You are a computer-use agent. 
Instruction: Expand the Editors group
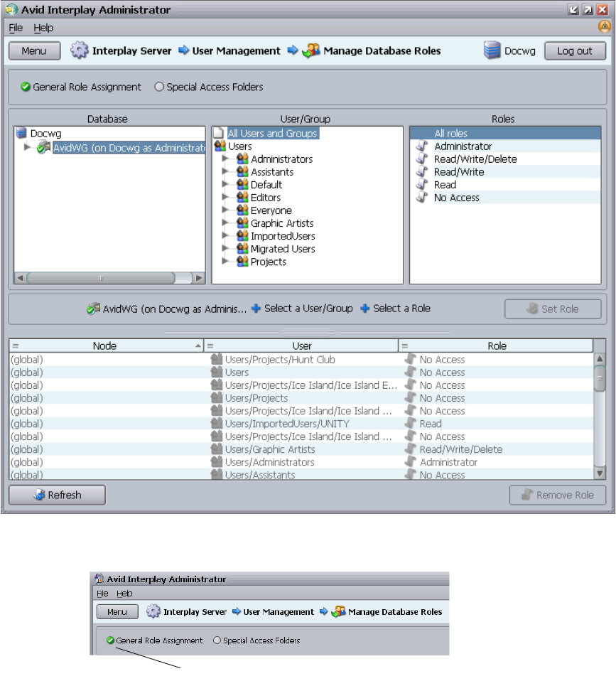point(225,197)
